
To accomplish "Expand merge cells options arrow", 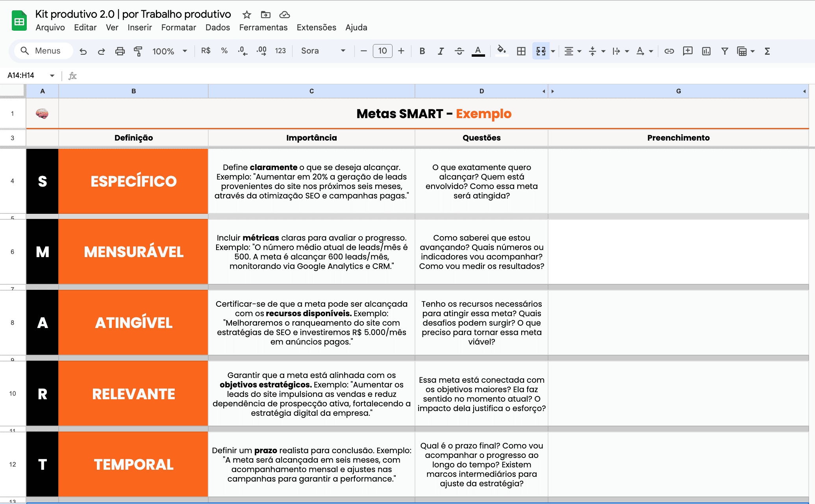I will [x=553, y=51].
